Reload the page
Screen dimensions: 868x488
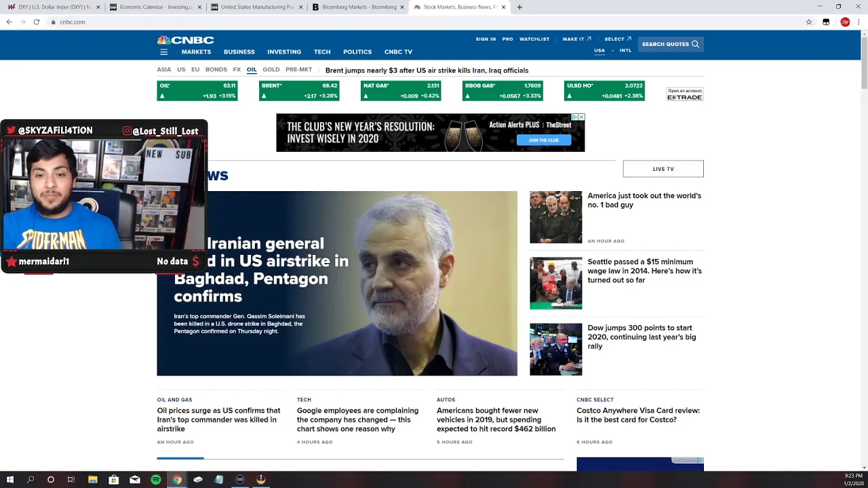[x=37, y=22]
